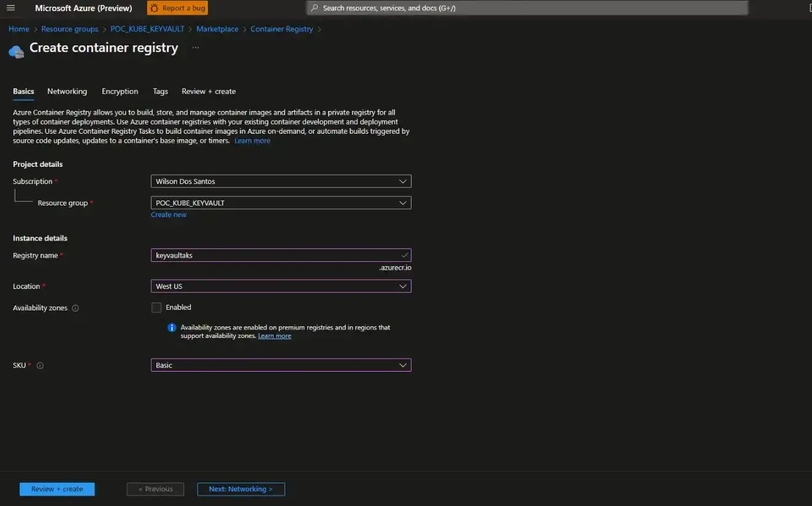Click the Create container registry title
This screenshot has height=506, width=812.
click(104, 48)
